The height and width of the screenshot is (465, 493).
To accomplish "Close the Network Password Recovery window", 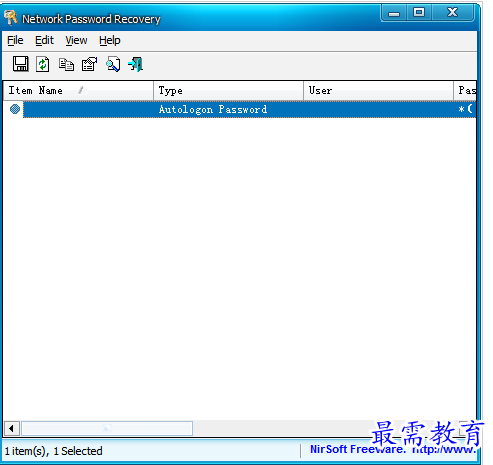I will 453,13.
